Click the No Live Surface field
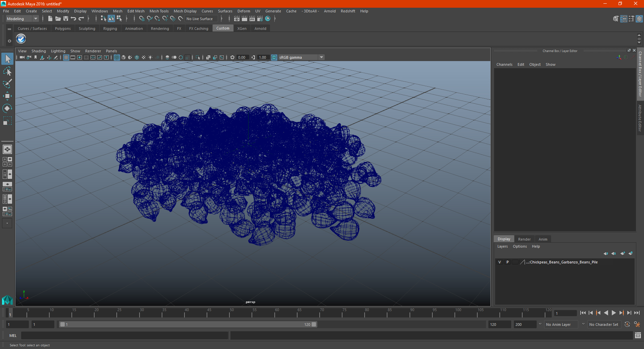This screenshot has height=349, width=644. pos(201,19)
